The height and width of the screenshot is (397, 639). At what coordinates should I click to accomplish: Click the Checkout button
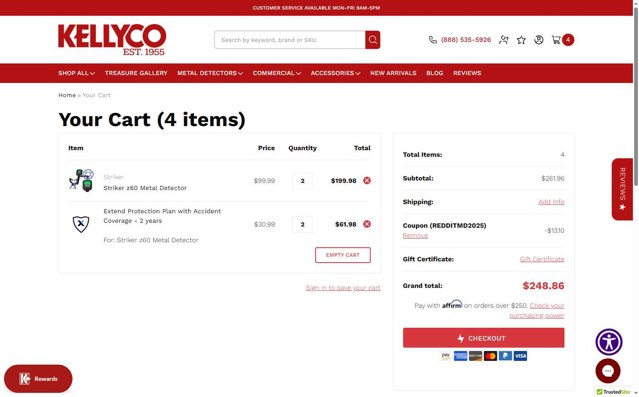coord(483,338)
